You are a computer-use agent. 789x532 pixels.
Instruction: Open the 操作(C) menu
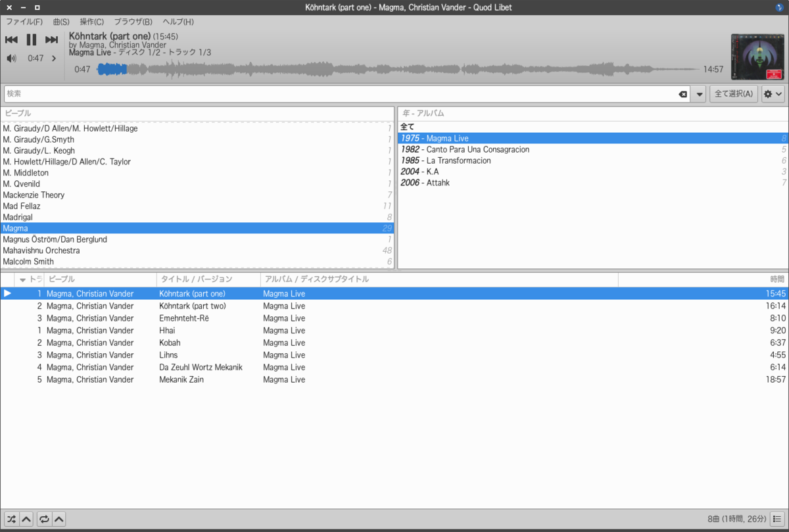tap(91, 22)
